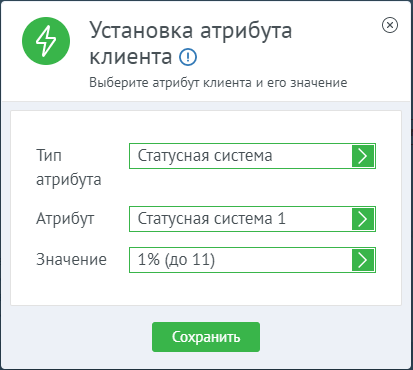Click the word 'клиента' in the heading

click(x=131, y=57)
